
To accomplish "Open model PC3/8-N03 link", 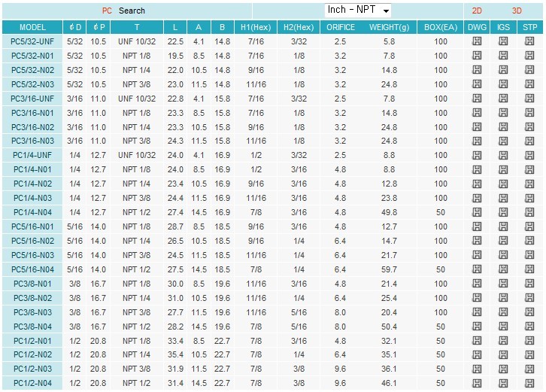I will click(32, 312).
